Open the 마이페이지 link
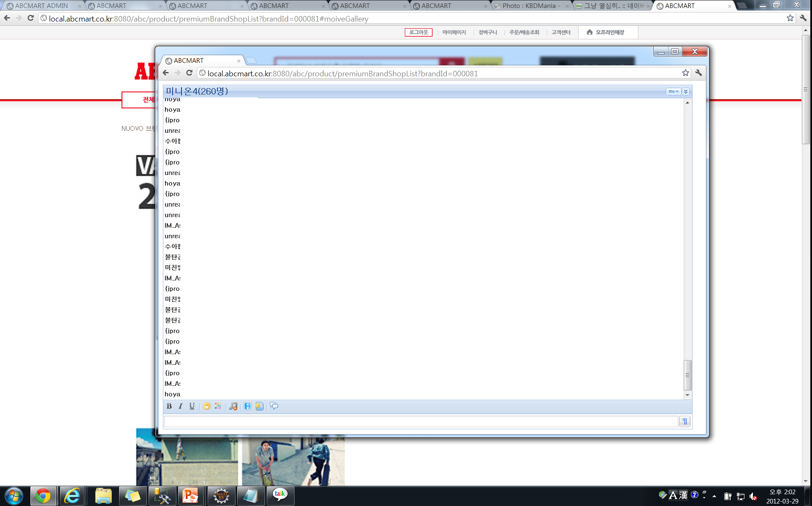Image resolution: width=812 pixels, height=506 pixels. point(454,32)
